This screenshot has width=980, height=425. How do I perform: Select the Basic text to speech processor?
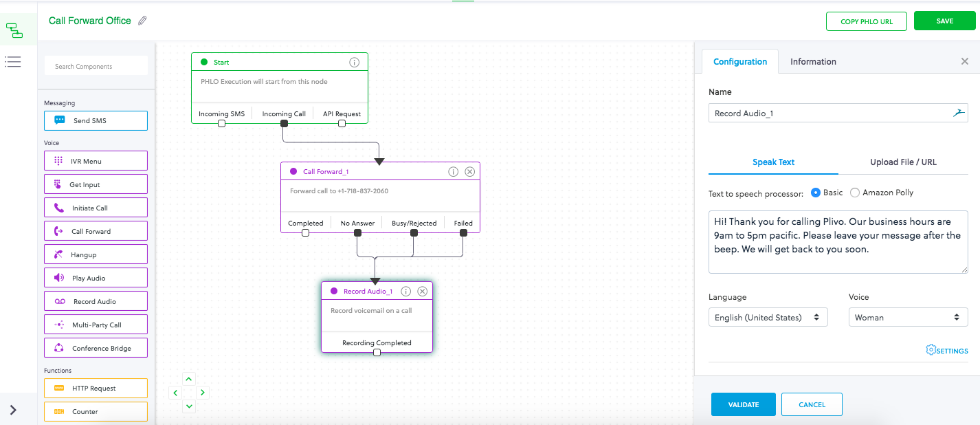click(816, 193)
